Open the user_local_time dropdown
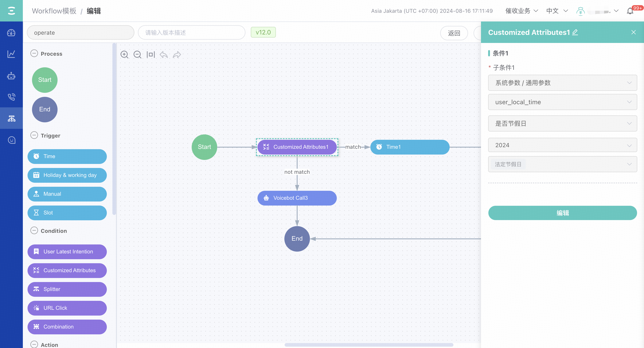Screen dimensions: 644x348 point(562,102)
